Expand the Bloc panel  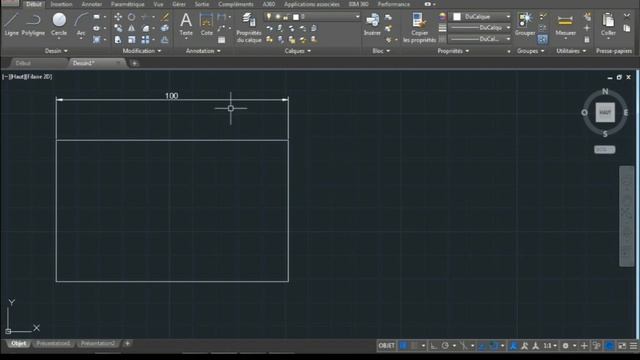[x=381, y=51]
